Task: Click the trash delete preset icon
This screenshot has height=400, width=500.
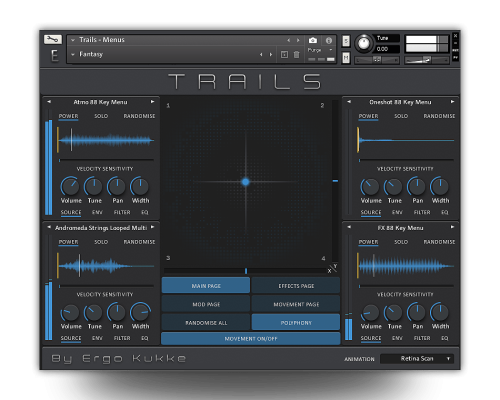Action: click(296, 54)
